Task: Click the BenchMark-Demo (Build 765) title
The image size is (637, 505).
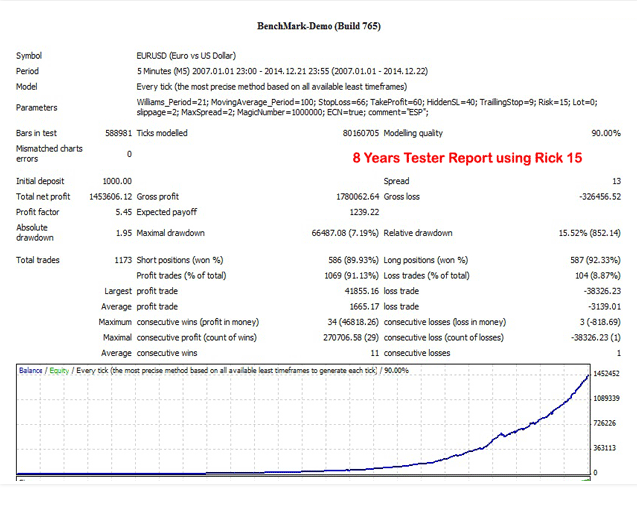Action: point(319,26)
